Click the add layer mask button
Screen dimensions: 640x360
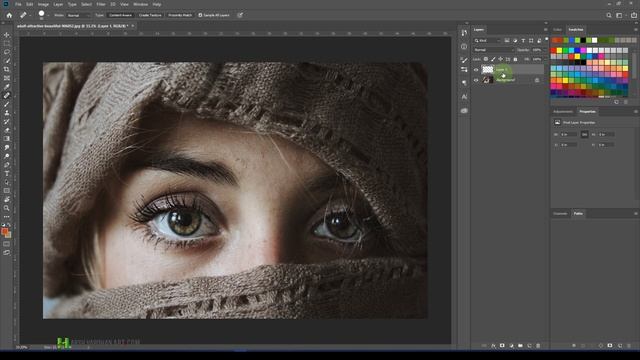click(502, 345)
